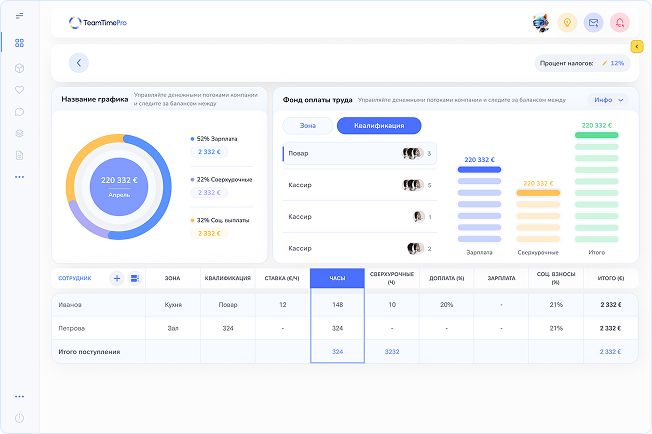Click the yellow lightbulb tips icon
The image size is (652, 434).
click(567, 22)
